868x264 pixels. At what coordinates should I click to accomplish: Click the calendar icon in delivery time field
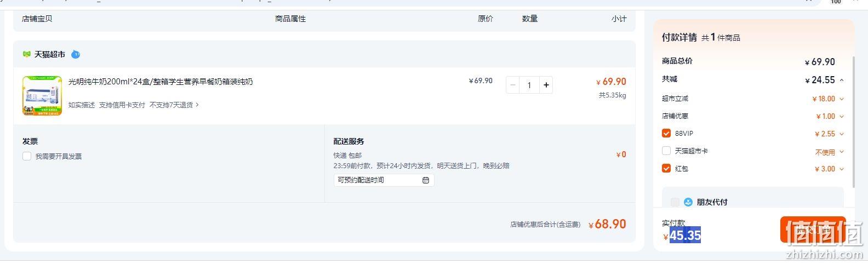(426, 180)
